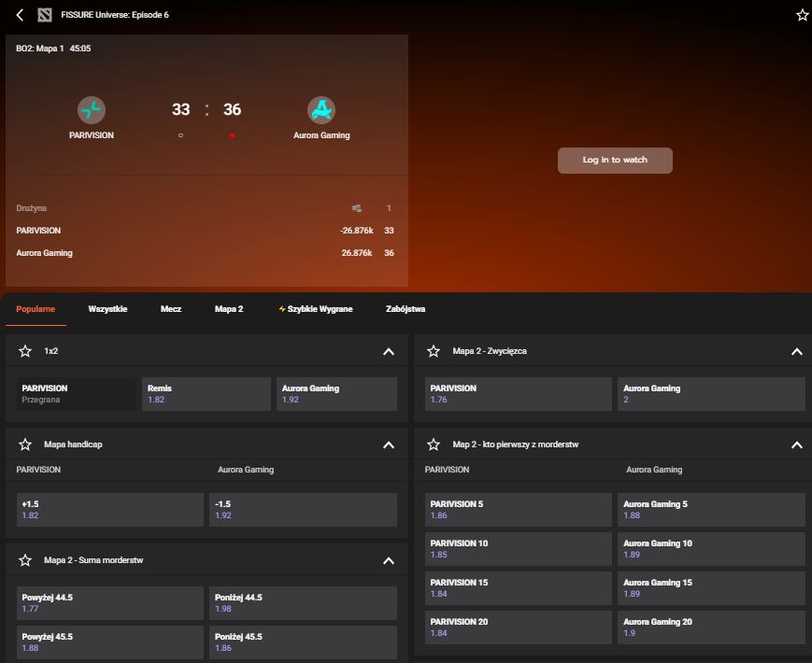812x663 pixels.
Task: Select handicap +1.5 at 1.82
Action: [109, 510]
